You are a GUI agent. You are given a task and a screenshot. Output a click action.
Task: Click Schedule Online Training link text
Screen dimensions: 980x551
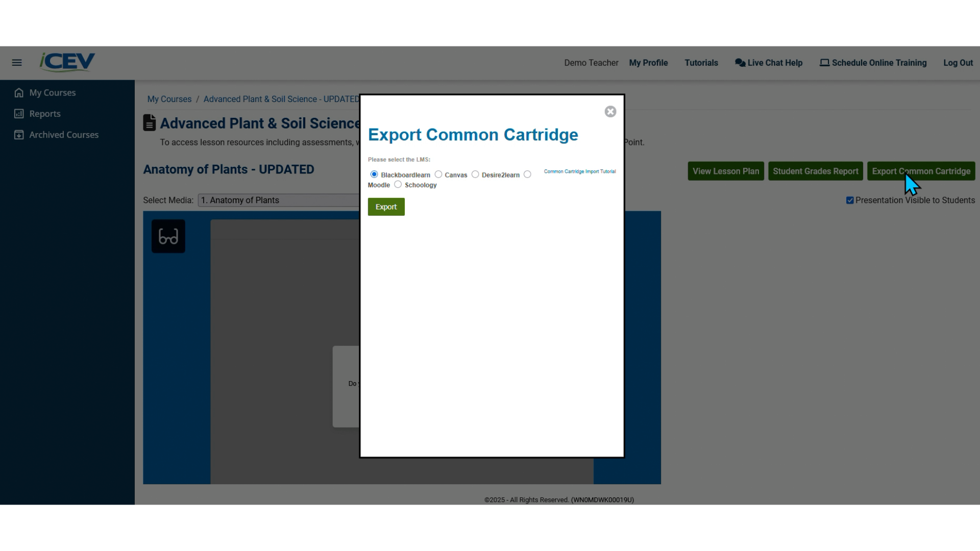pos(879,63)
